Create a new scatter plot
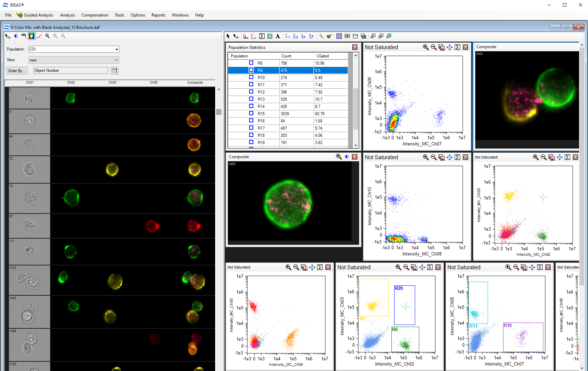 coord(254,36)
